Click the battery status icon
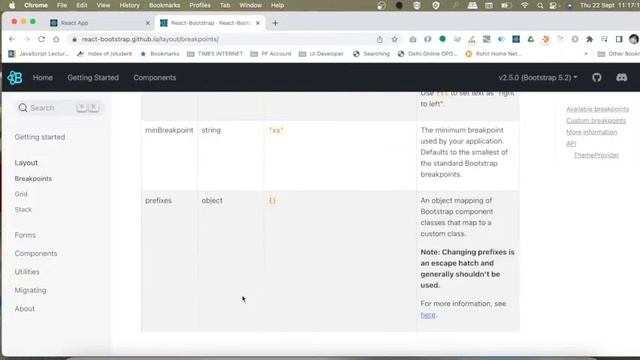The height and width of the screenshot is (360, 640). coord(506,5)
